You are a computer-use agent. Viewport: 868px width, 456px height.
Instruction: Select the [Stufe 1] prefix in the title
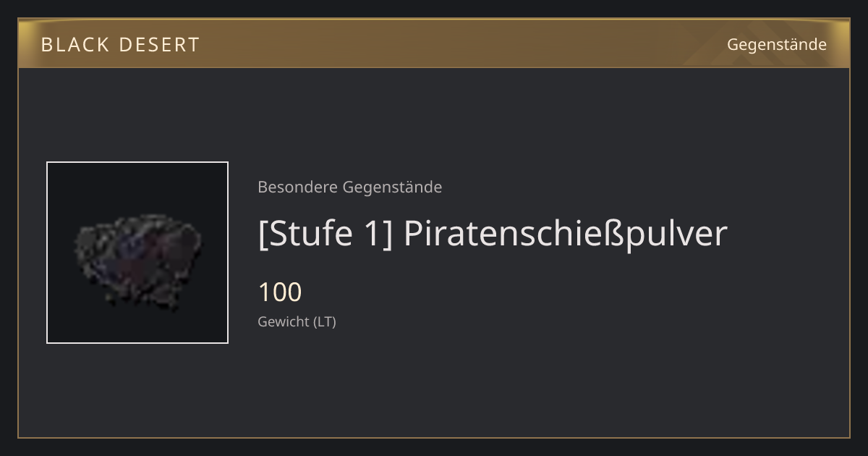[325, 234]
